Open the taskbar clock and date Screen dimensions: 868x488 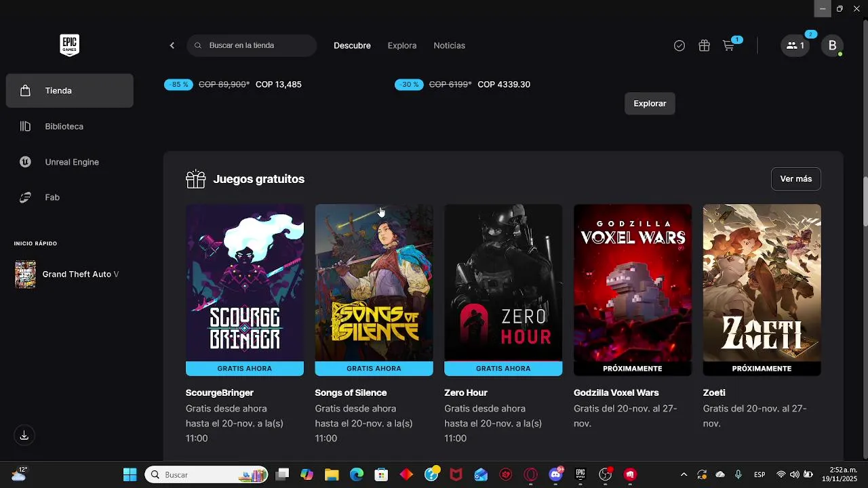click(x=839, y=474)
